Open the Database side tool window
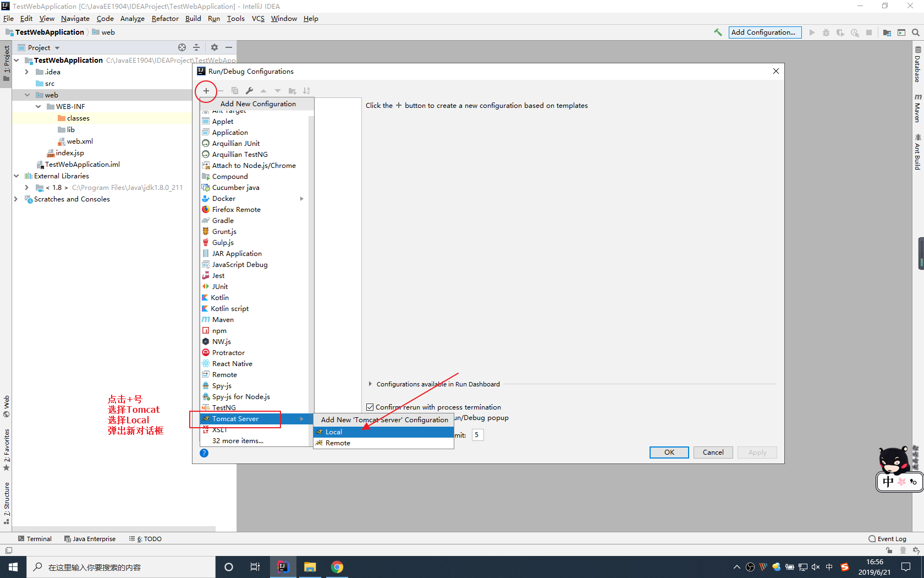The width and height of the screenshot is (924, 578). (918, 64)
